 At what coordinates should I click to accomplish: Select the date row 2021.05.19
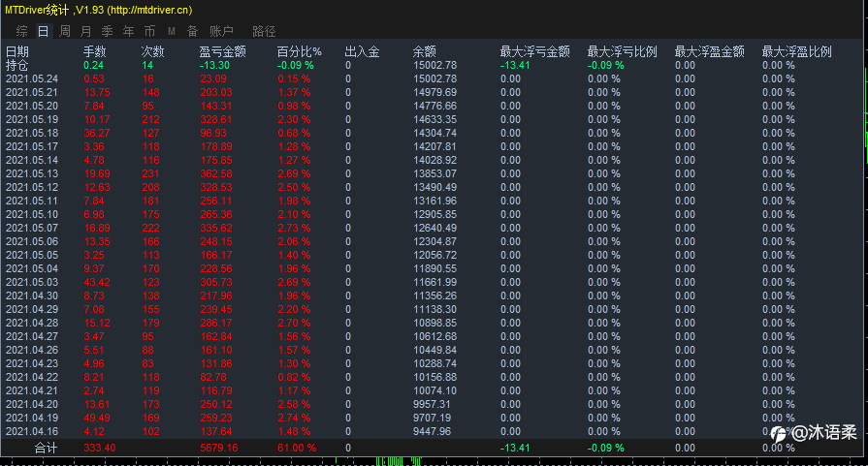[x=32, y=119]
